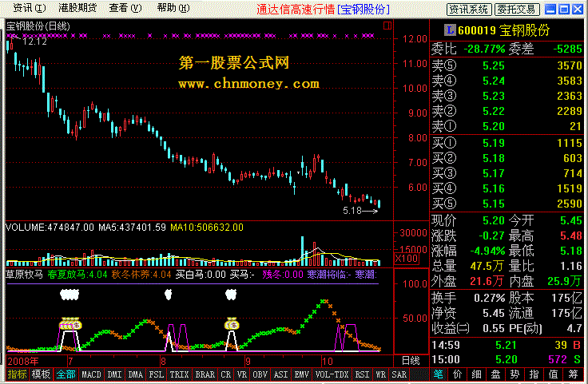Switch to the DMI indicator
588x384 pixels.
pyautogui.click(x=114, y=374)
